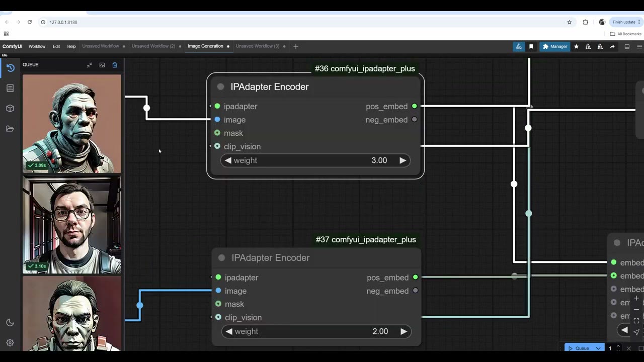The image size is (644, 362).
Task: Click Finish update in Chrome
Action: tap(626, 22)
